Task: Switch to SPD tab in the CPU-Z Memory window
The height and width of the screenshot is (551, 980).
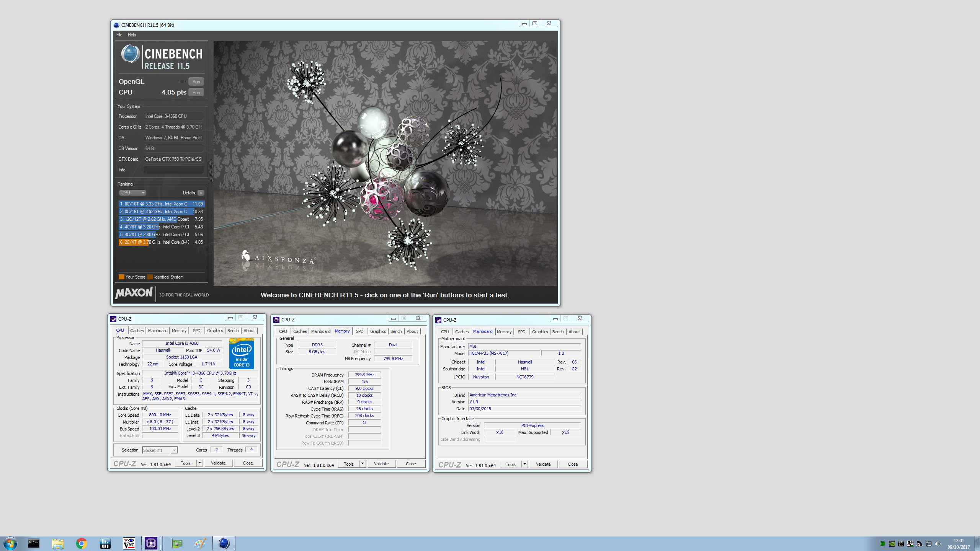Action: (360, 331)
